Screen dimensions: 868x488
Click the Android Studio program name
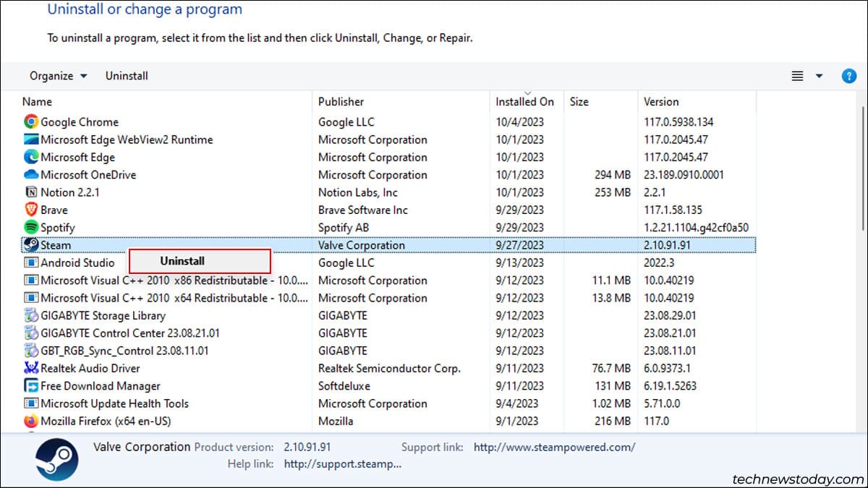click(x=77, y=262)
